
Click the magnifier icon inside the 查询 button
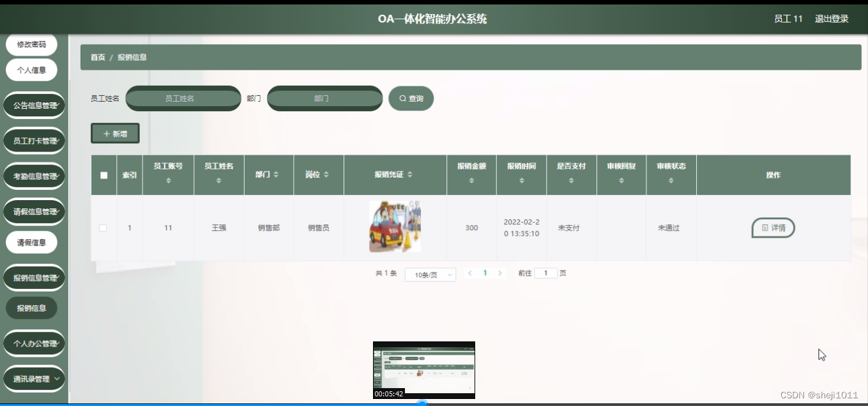click(402, 98)
